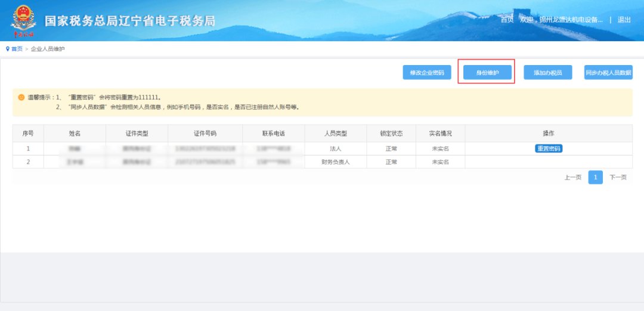Select the 财务负责人 cell in row 2
Viewport: 644px width, 311px height.
335,162
